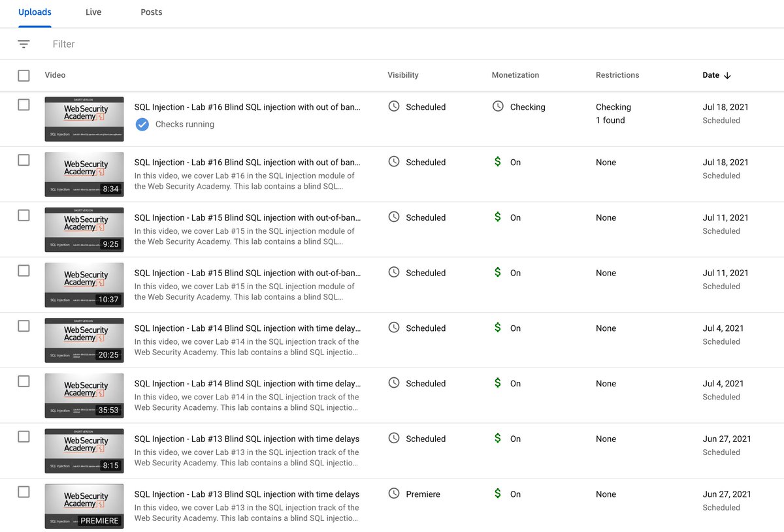This screenshot has width=784, height=532.
Task: Click the green dollar icon for the 10:37 video
Action: 498,272
